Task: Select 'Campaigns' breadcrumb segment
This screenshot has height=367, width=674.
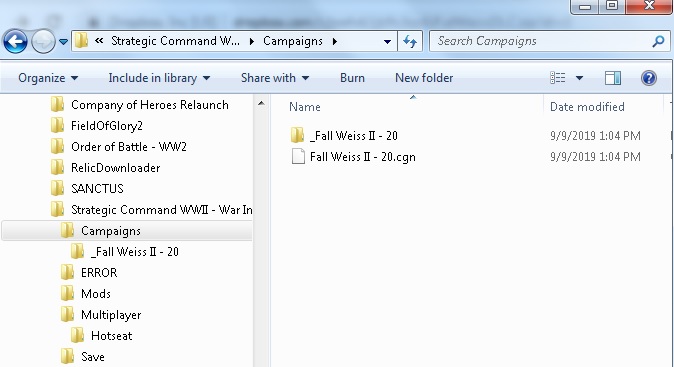Action: coord(293,41)
